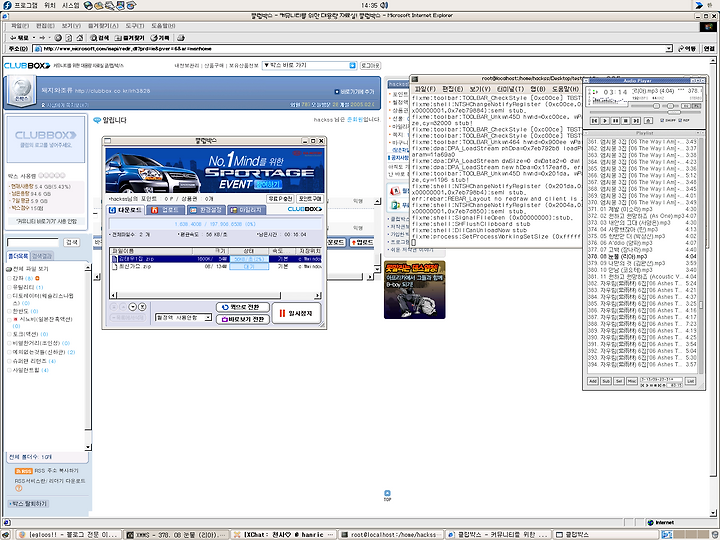Toggle the Repeat checkbox in Audio Player
720x540 pixels.
pyautogui.click(x=680, y=121)
